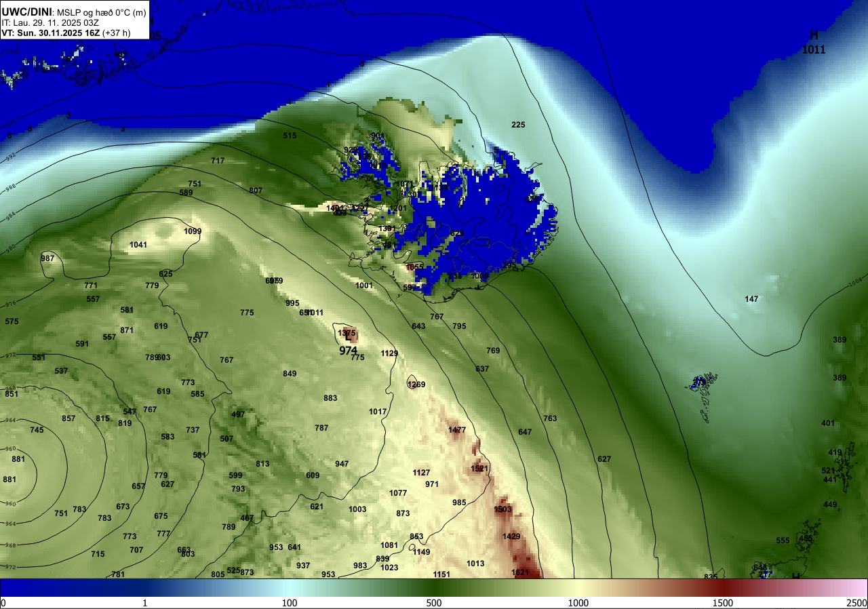Click the '1429' height value

[x=511, y=536]
